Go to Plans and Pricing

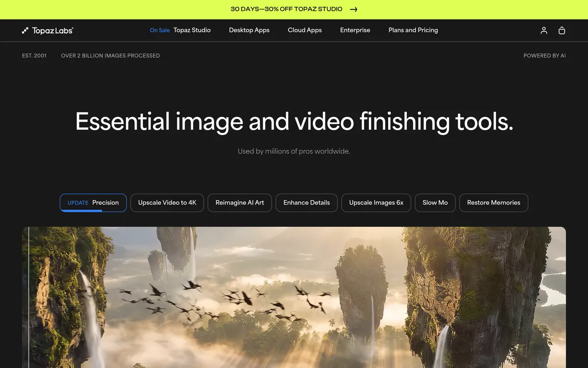[413, 30]
